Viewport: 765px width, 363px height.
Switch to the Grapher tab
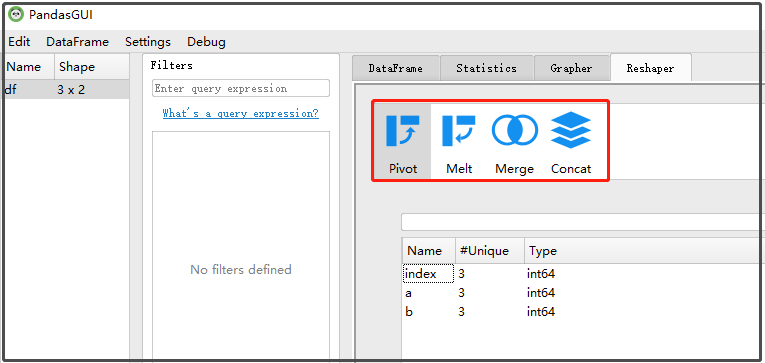[x=571, y=68]
